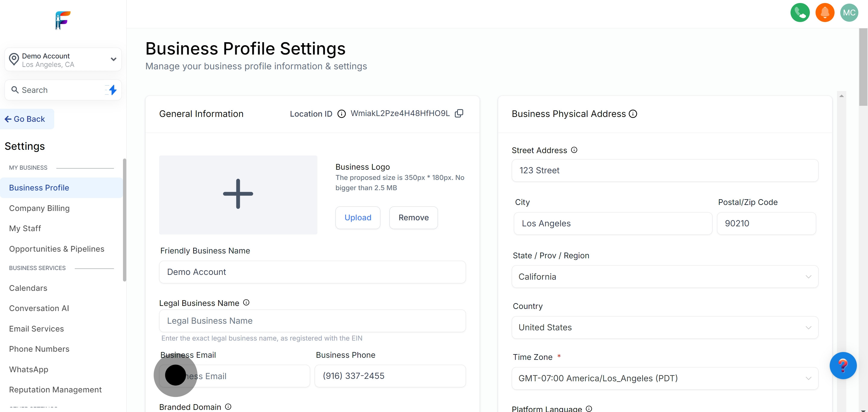Expand the Demo Account location switcher
Image resolution: width=868 pixels, height=412 pixels.
click(x=63, y=60)
